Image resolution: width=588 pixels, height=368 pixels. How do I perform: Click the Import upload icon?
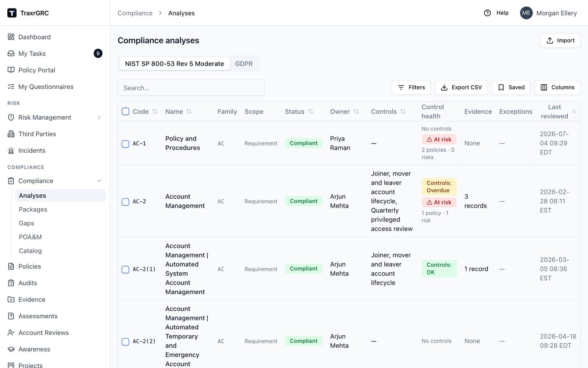tap(550, 40)
